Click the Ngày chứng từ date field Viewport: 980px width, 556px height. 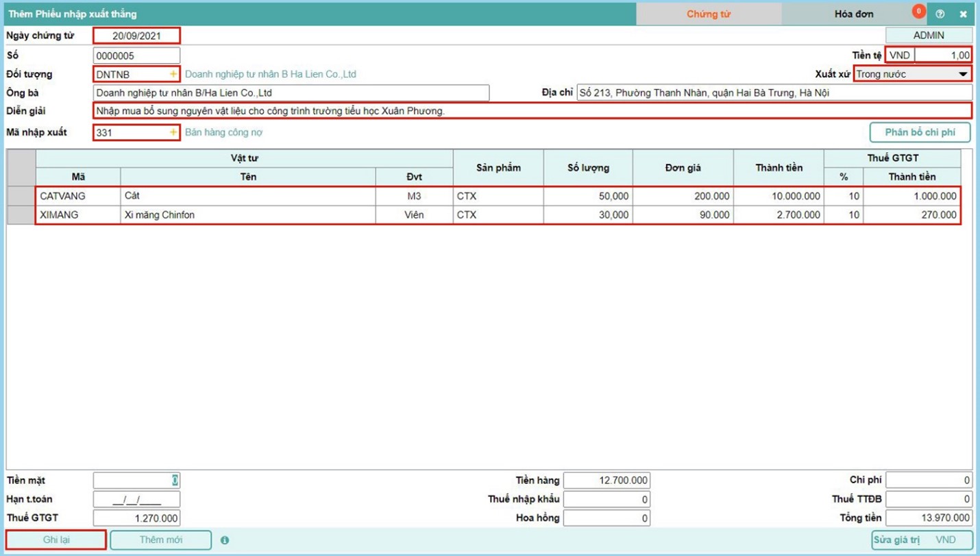coord(136,36)
